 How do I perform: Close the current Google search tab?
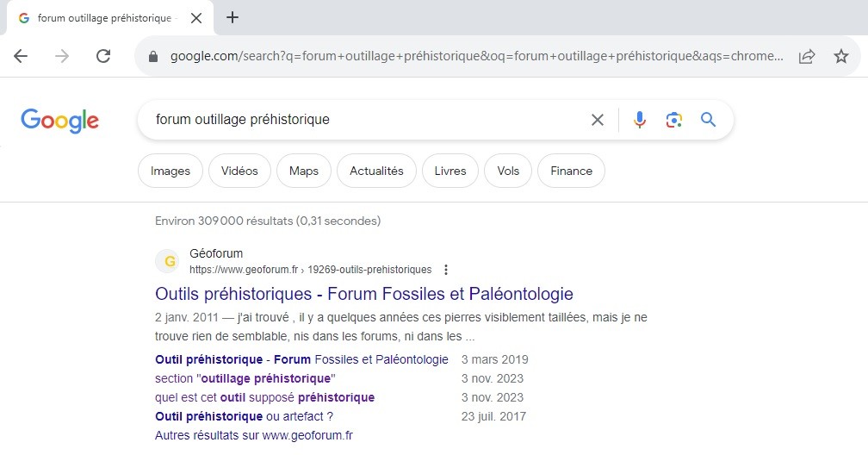[199, 18]
